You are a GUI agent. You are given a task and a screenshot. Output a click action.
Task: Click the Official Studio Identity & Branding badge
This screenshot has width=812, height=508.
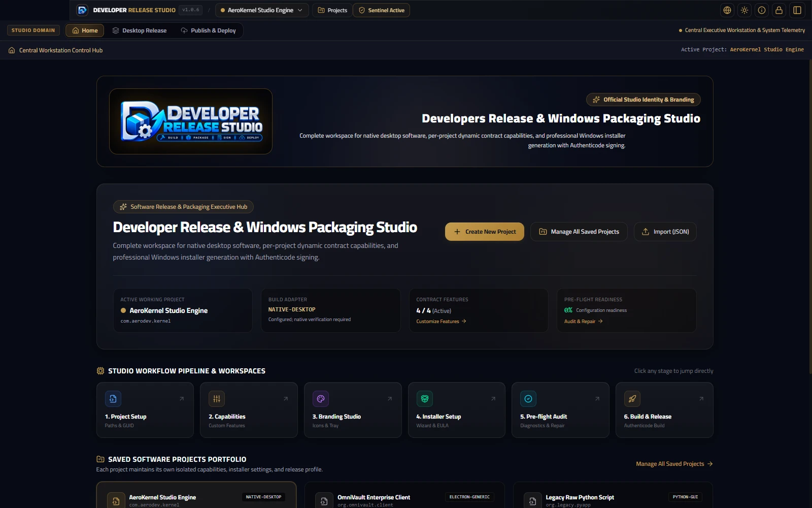[644, 100]
